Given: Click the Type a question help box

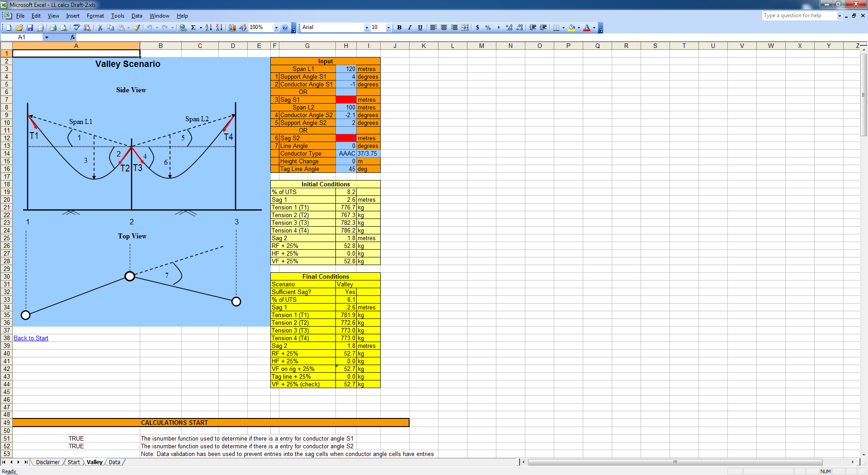Looking at the screenshot, I should tap(798, 15).
